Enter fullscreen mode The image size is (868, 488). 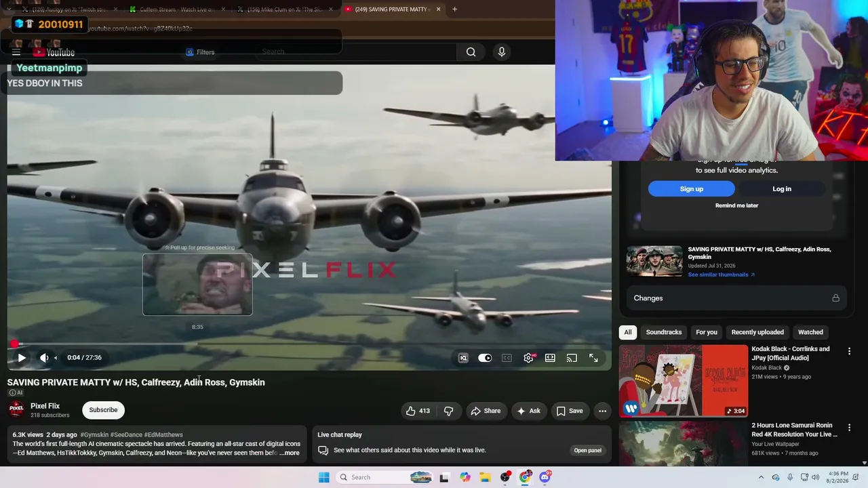(x=593, y=358)
